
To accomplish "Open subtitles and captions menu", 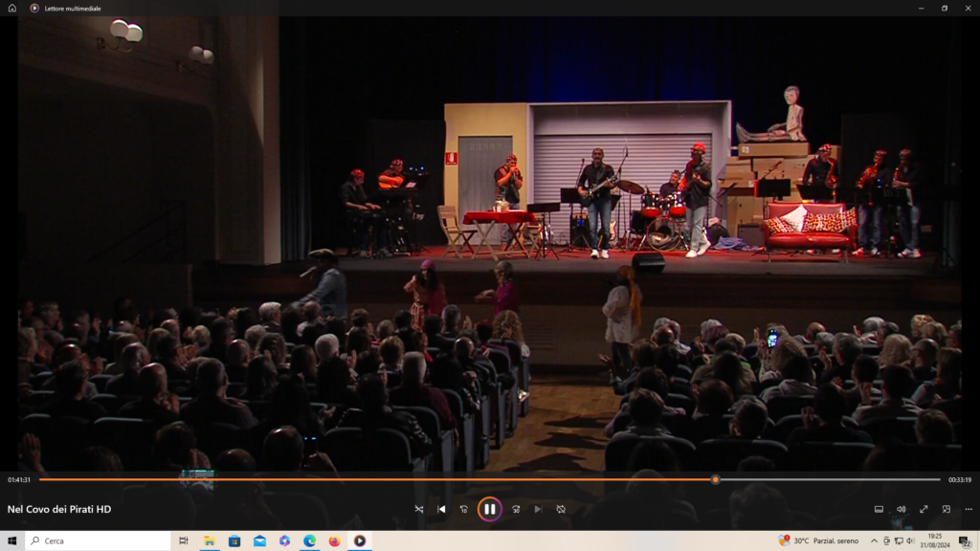I will point(879,509).
